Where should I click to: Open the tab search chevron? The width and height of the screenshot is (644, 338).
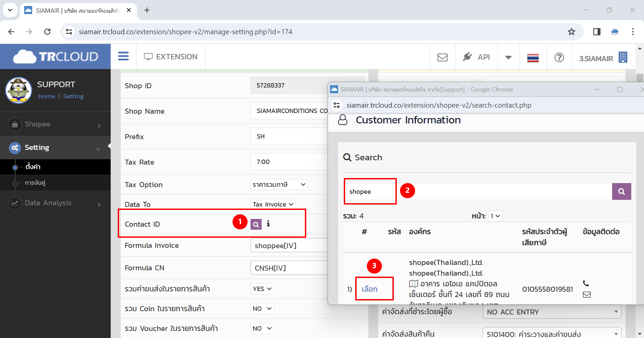10,10
